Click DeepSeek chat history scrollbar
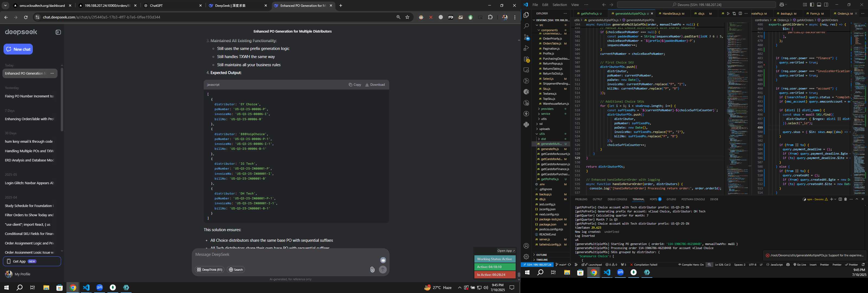 62,100
